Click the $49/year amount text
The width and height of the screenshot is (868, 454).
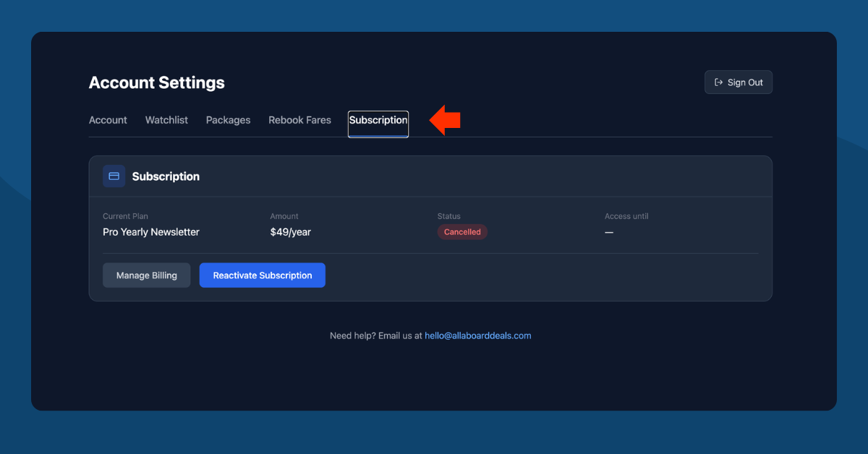(x=290, y=231)
